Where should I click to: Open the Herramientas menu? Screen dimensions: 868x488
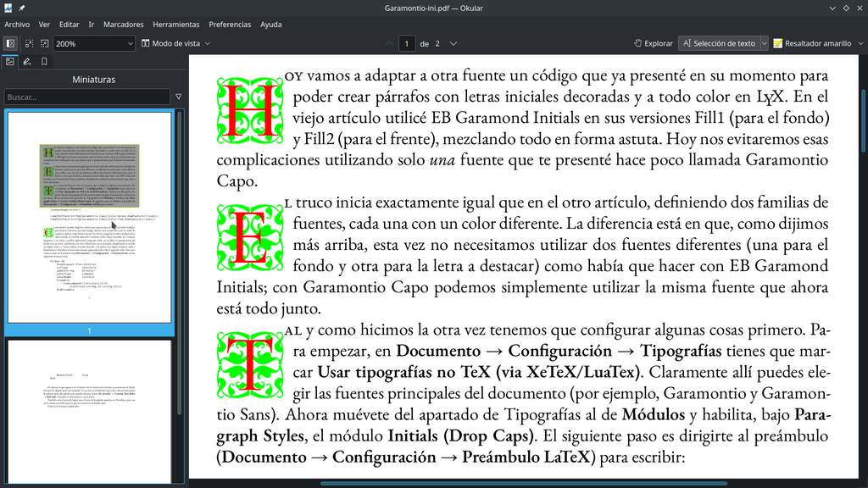(x=176, y=25)
